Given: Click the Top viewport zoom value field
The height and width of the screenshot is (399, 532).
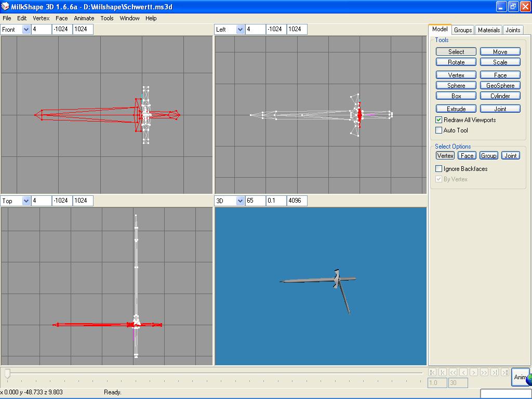Looking at the screenshot, I should coord(41,201).
